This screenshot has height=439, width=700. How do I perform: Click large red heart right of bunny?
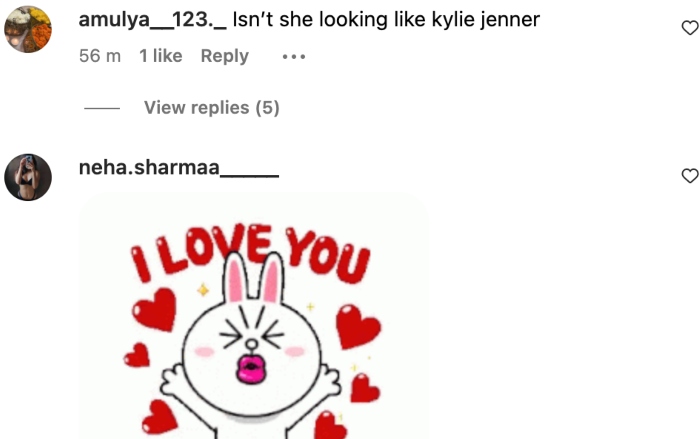pyautogui.click(x=358, y=326)
